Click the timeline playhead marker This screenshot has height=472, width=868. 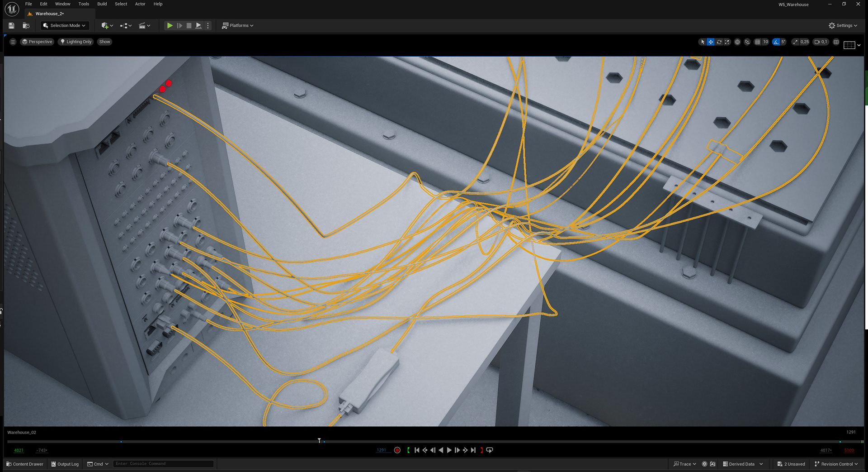[319, 440]
